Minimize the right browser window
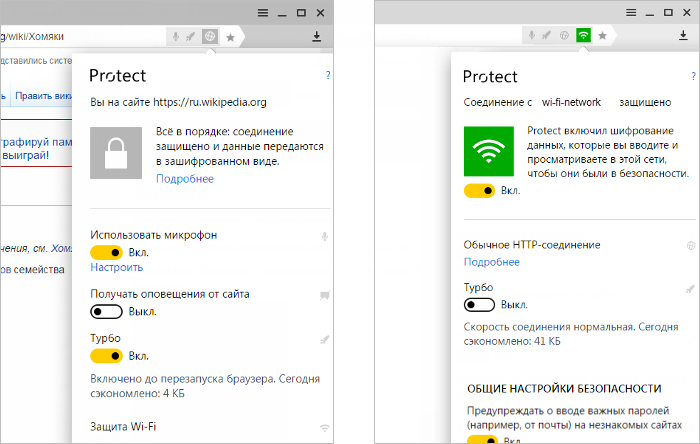 pyautogui.click(x=650, y=13)
